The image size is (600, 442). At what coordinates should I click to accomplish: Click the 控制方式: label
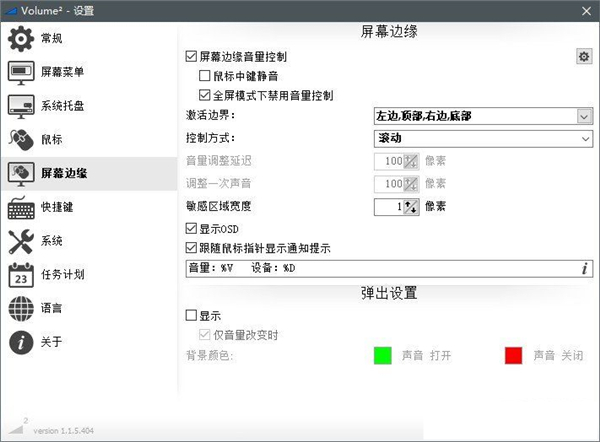click(210, 138)
